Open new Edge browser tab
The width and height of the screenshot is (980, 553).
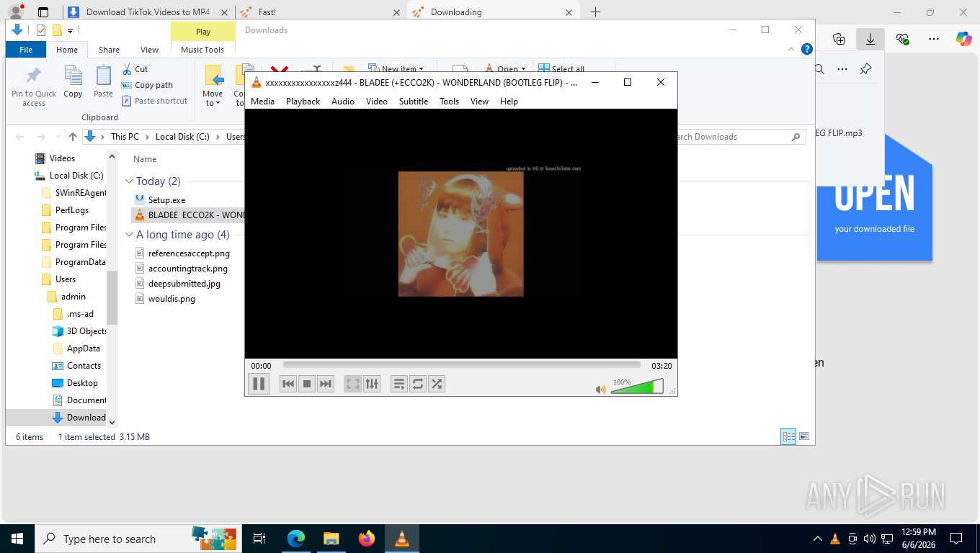pyautogui.click(x=595, y=12)
